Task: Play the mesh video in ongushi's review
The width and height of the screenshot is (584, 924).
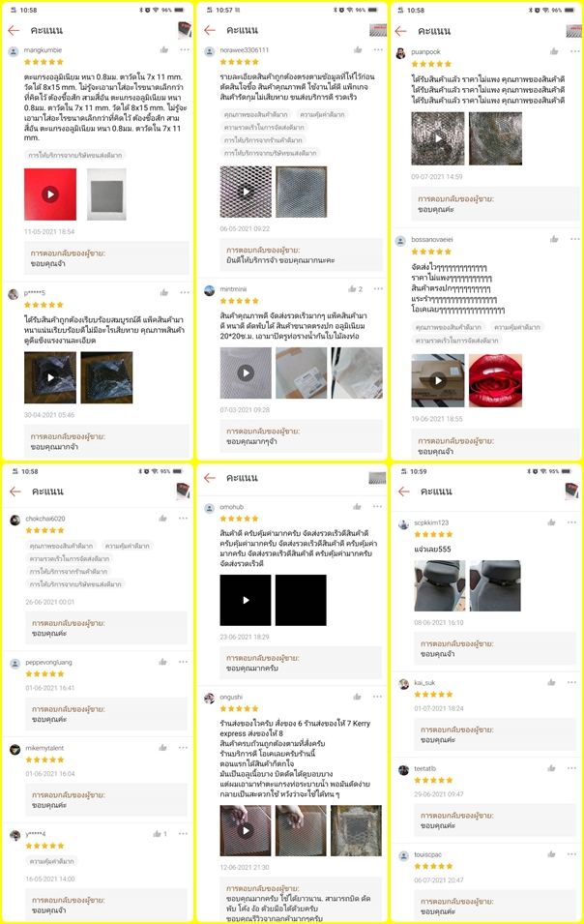Action: 246,830
